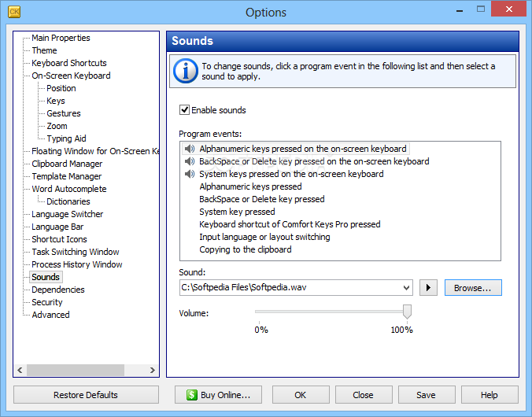Image resolution: width=532 pixels, height=417 pixels.
Task: Click the Restore Defaults button
Action: (86, 395)
